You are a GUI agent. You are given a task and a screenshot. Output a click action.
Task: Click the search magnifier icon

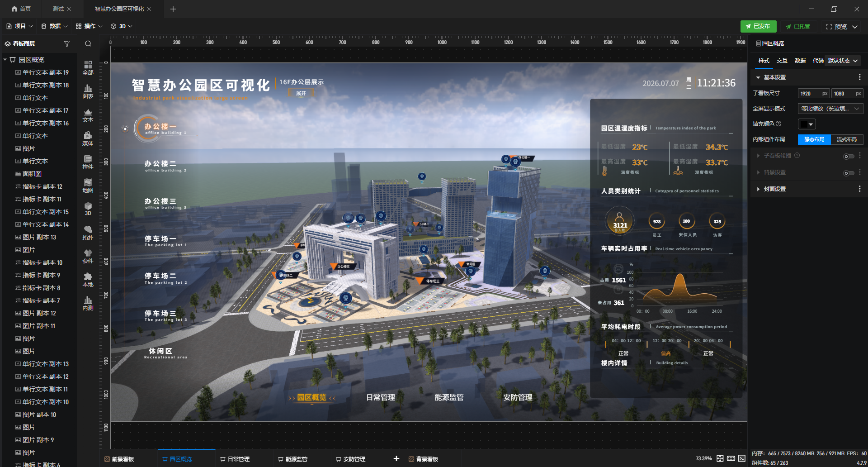[88, 44]
